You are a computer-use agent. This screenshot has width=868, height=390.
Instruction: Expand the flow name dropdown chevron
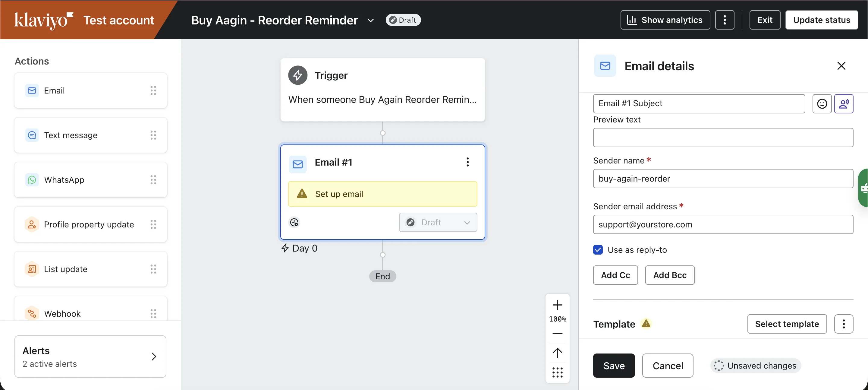tap(371, 21)
